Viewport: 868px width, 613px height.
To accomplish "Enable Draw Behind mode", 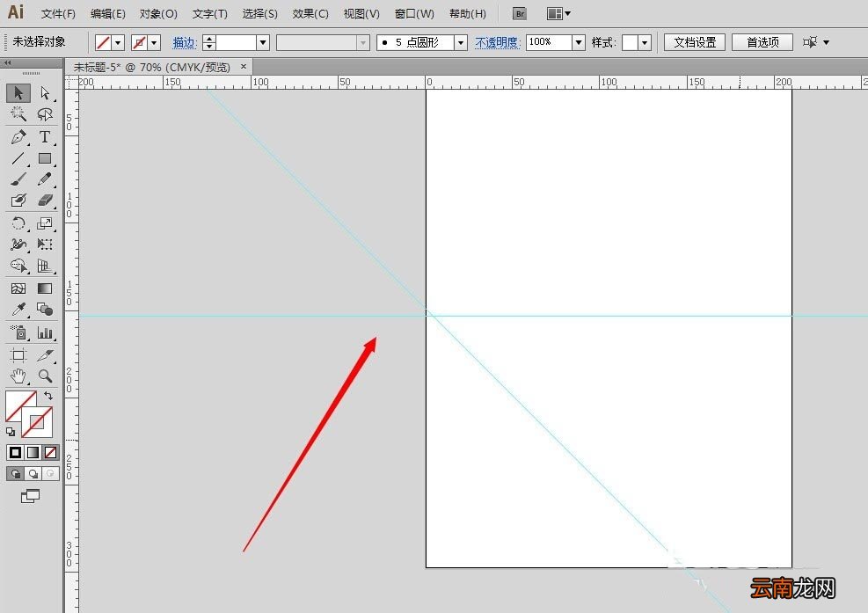I will [33, 474].
